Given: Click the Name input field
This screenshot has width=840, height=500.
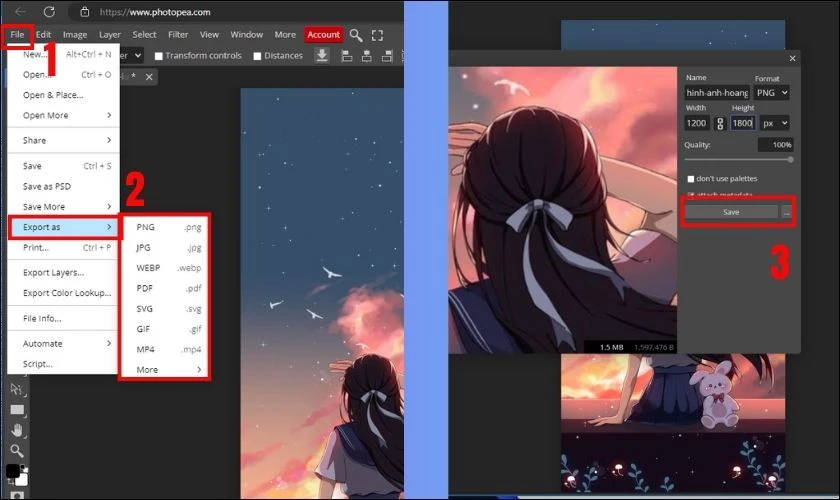Looking at the screenshot, I should [x=717, y=93].
